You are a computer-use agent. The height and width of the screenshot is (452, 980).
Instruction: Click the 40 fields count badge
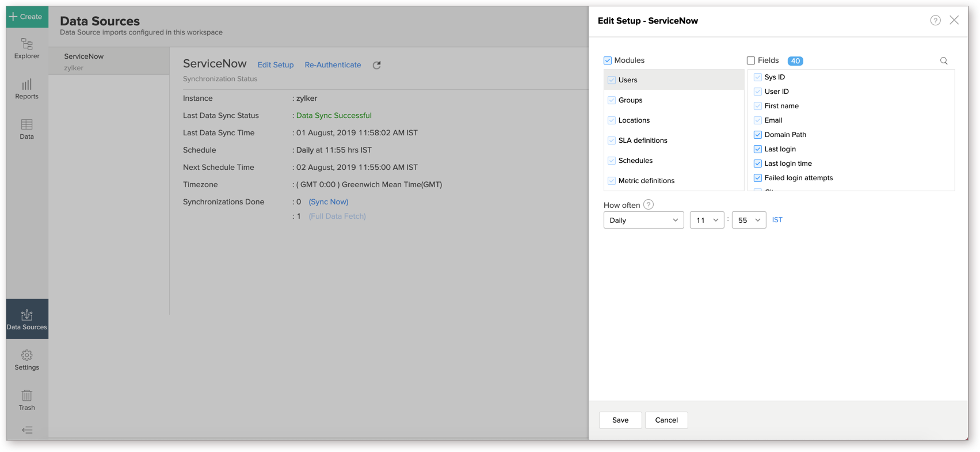[x=795, y=61]
